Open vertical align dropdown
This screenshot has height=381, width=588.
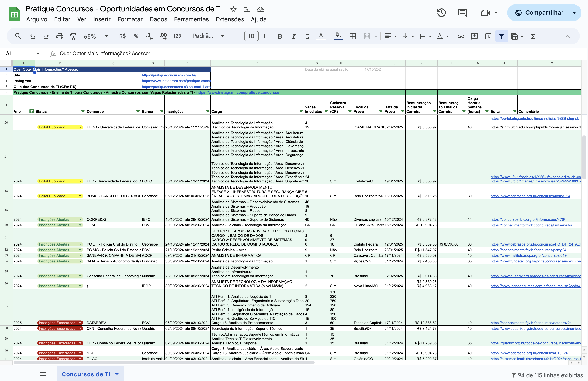tap(408, 36)
